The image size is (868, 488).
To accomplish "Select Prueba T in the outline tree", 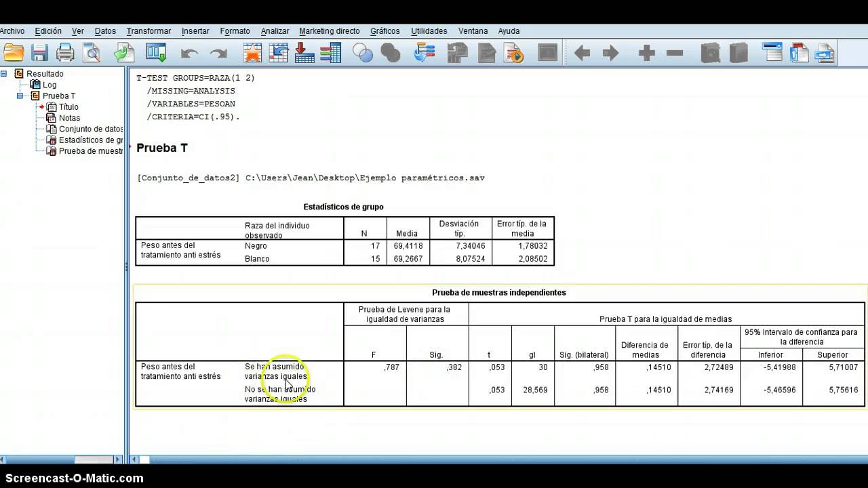I will pos(59,96).
